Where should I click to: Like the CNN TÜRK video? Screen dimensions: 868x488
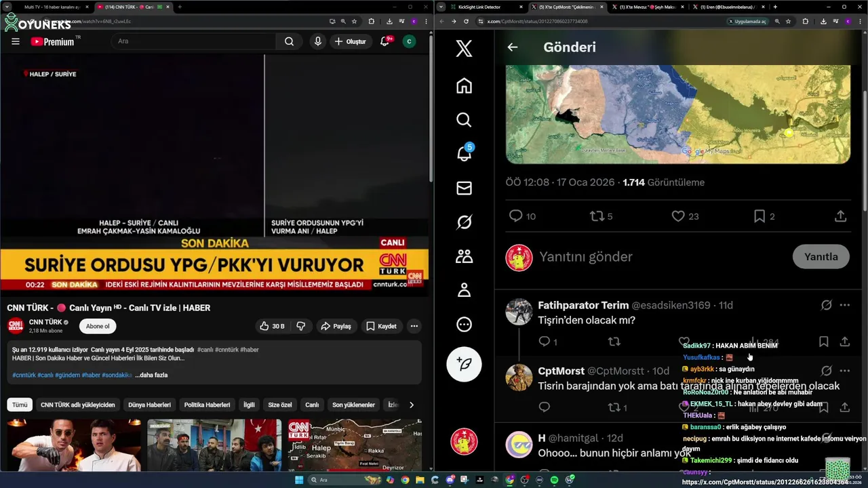click(x=271, y=326)
